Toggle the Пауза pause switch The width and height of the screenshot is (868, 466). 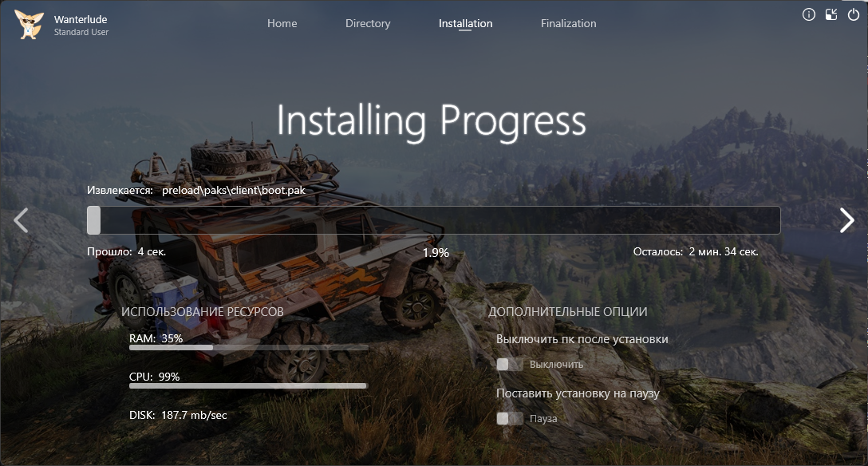click(x=509, y=418)
